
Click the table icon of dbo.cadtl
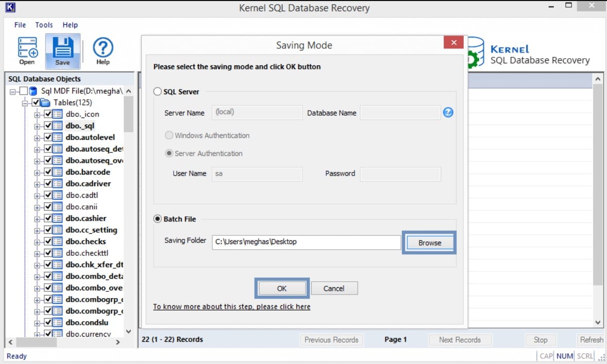pos(57,195)
